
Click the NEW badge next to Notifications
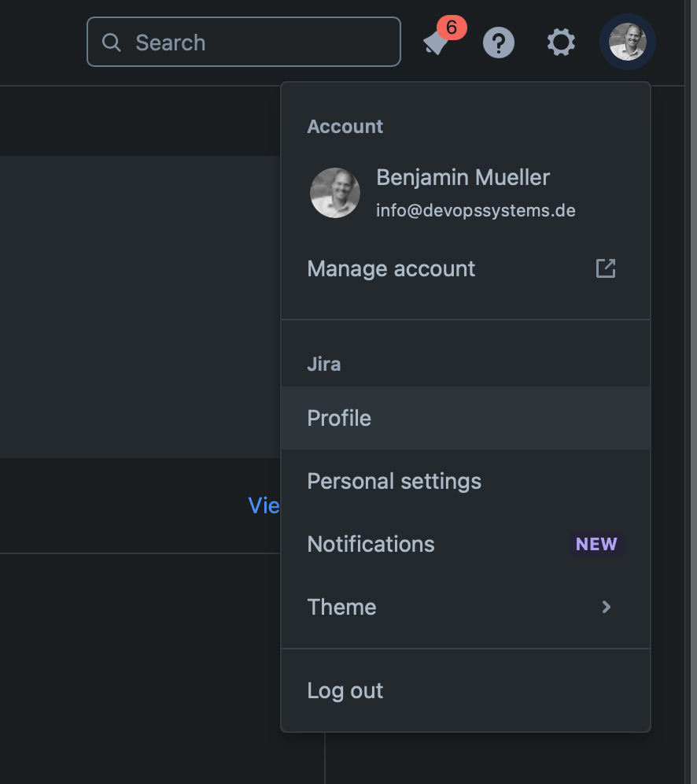(x=596, y=545)
